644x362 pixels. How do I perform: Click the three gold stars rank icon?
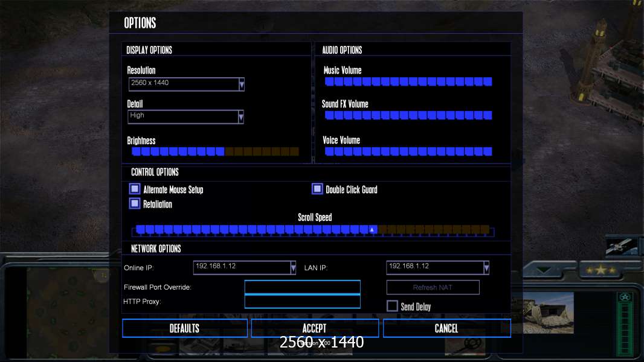tap(601, 270)
